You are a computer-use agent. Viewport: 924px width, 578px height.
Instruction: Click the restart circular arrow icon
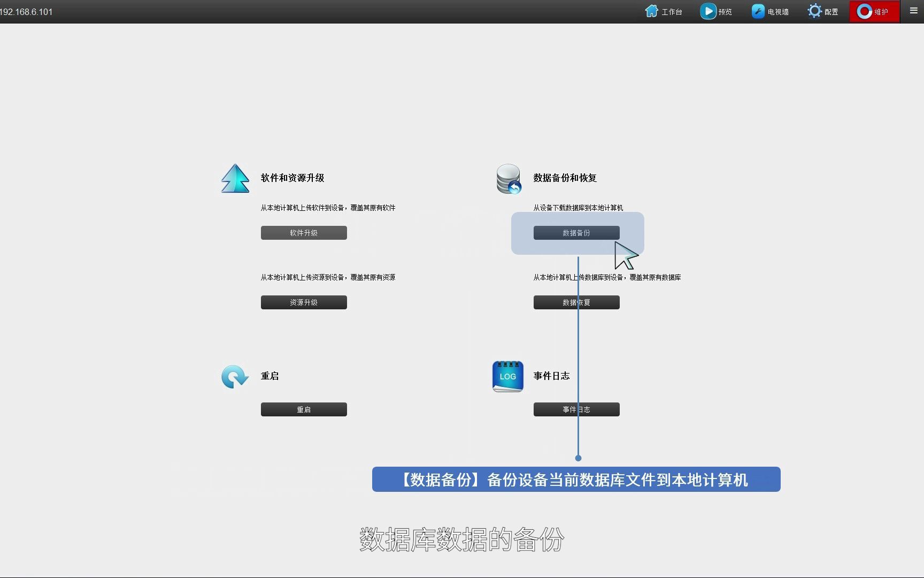(234, 376)
